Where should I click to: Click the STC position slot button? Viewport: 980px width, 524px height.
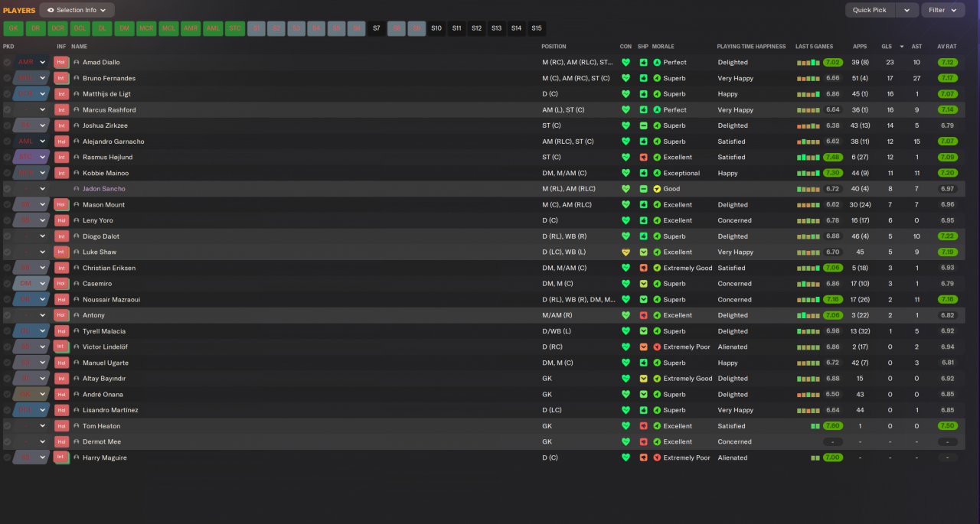click(235, 28)
